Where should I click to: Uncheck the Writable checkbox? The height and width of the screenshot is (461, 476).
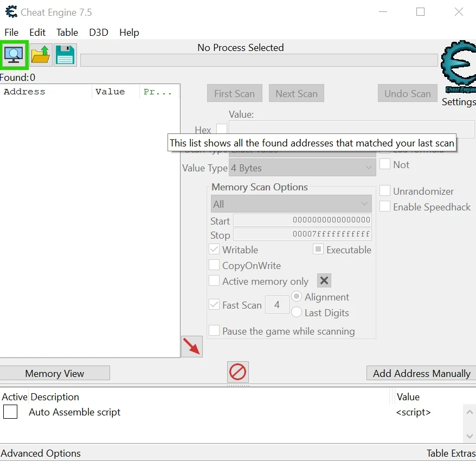point(214,249)
